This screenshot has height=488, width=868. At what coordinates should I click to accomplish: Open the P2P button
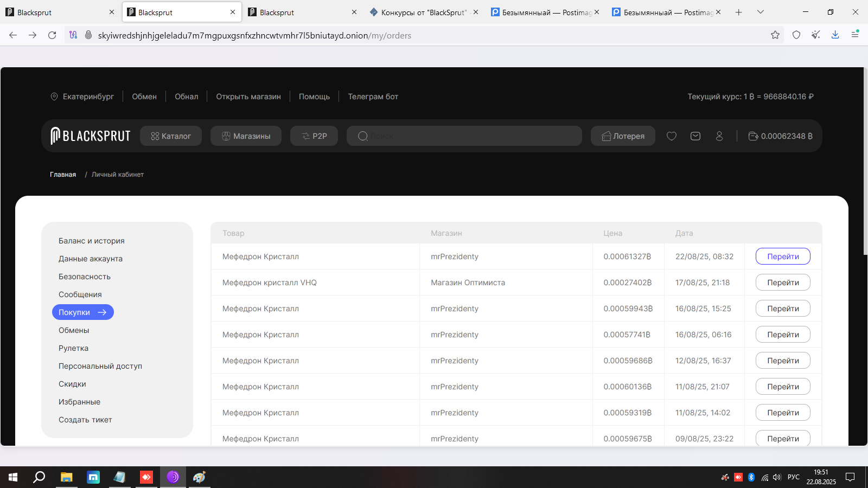314,136
